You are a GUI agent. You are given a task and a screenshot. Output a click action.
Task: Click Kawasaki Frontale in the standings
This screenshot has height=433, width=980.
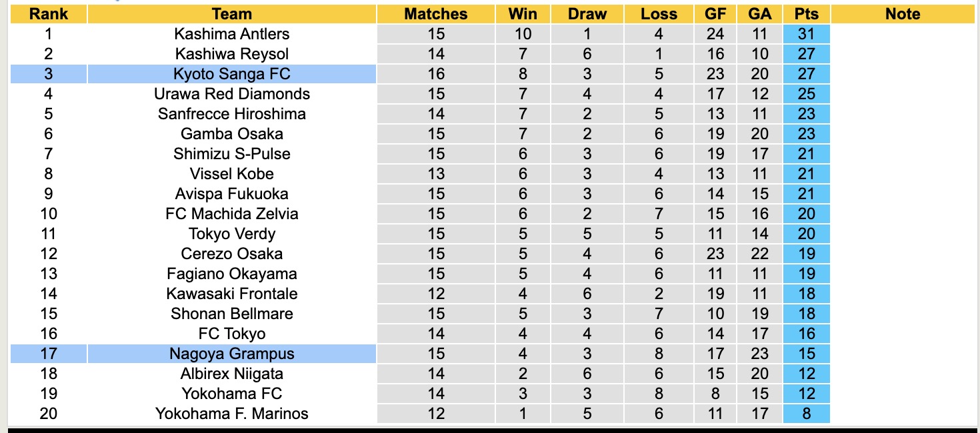pos(231,294)
